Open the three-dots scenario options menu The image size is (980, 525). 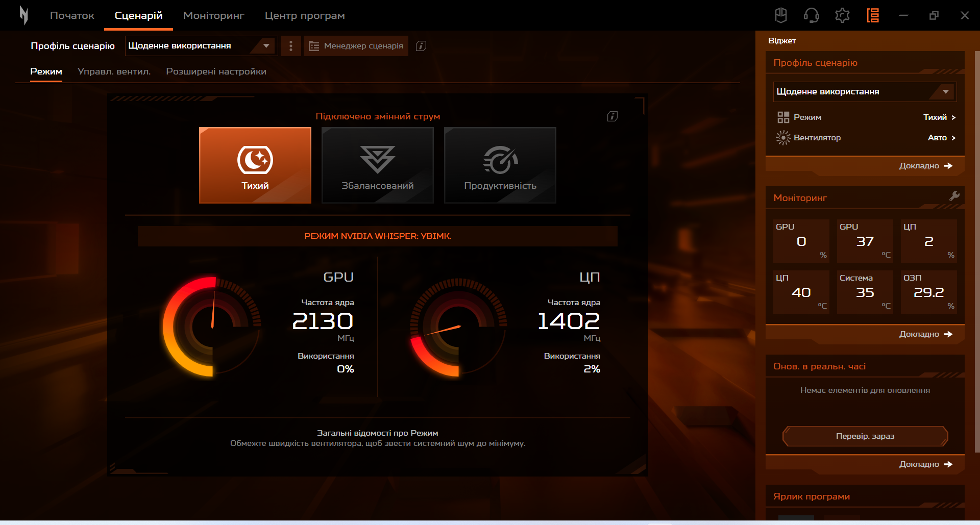coord(291,46)
